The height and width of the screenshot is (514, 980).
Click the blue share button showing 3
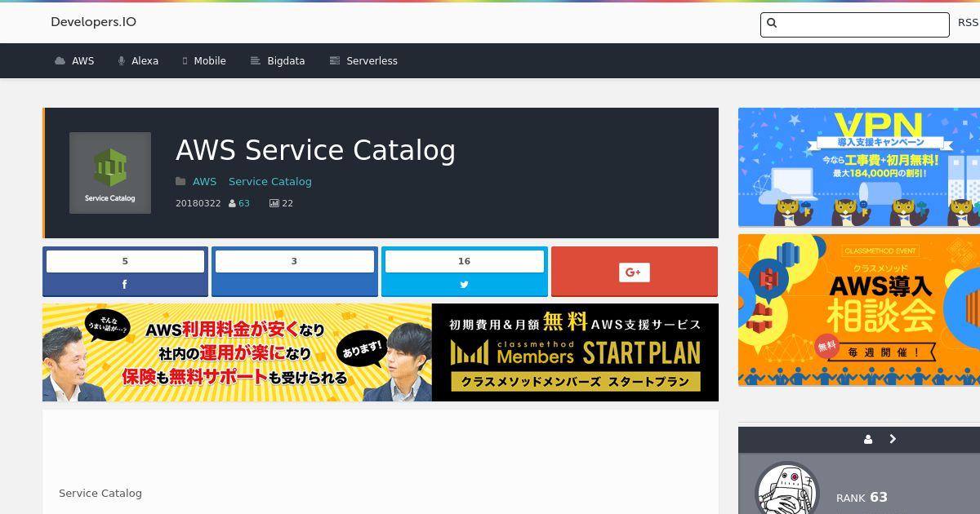(x=295, y=272)
